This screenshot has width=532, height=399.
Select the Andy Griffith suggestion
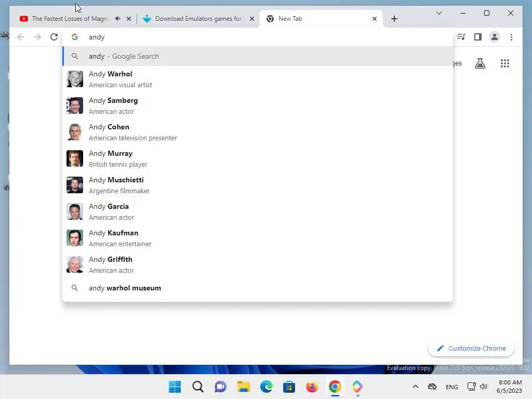[x=258, y=264]
